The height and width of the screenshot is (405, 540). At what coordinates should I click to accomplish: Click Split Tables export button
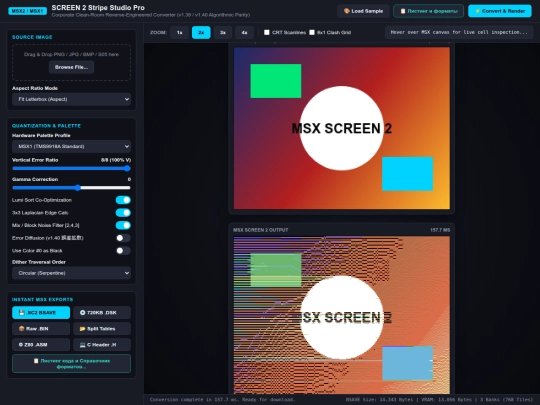pos(102,329)
